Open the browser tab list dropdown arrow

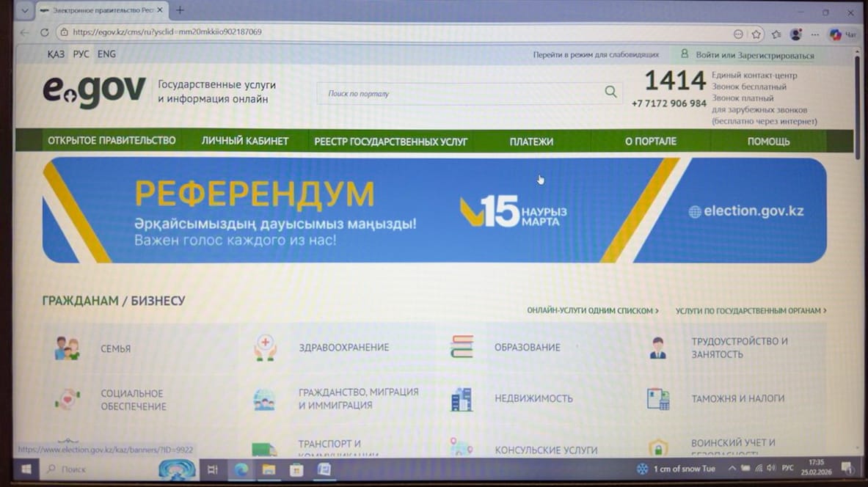pyautogui.click(x=24, y=10)
